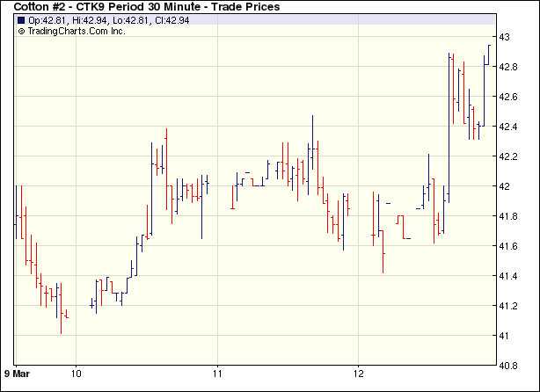Click the 42.4 price axis label
Screen dimensions: 540x392
(508, 127)
